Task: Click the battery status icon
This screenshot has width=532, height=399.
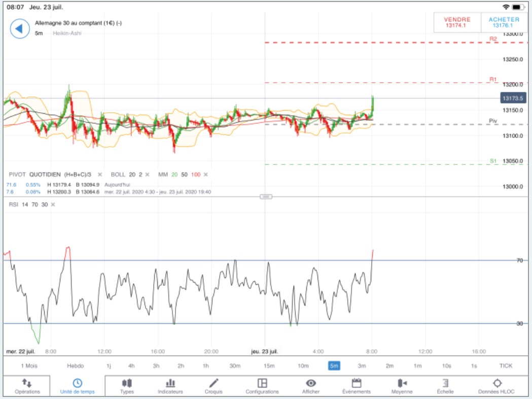Action: click(518, 7)
